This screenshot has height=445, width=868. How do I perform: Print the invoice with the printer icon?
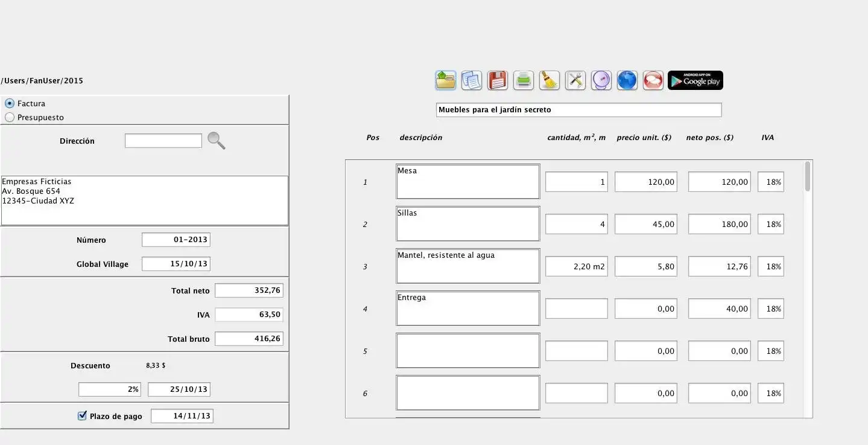[x=524, y=80]
